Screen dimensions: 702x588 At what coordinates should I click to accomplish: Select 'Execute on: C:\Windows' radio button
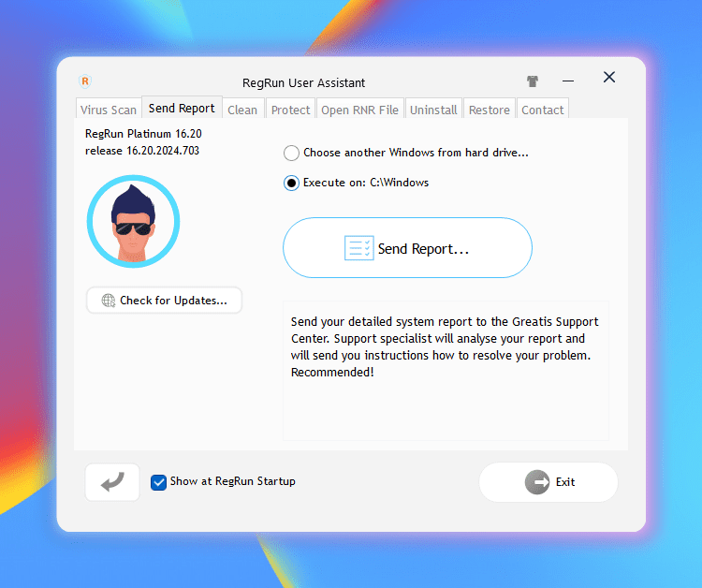(292, 183)
